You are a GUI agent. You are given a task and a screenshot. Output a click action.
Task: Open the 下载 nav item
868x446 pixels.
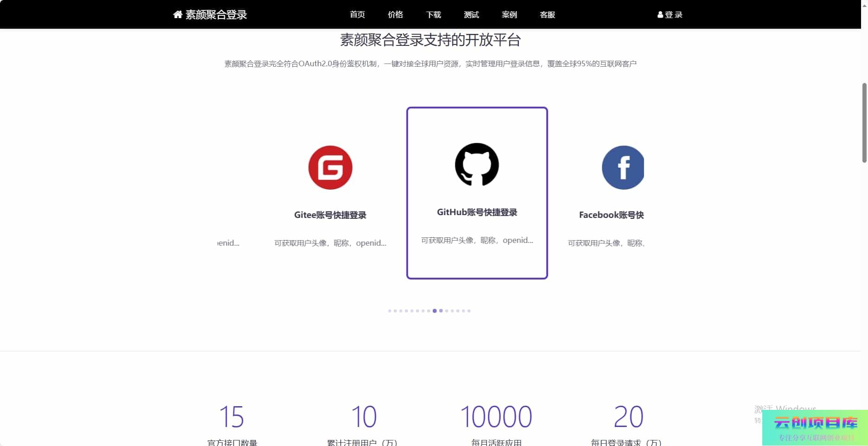coord(433,15)
